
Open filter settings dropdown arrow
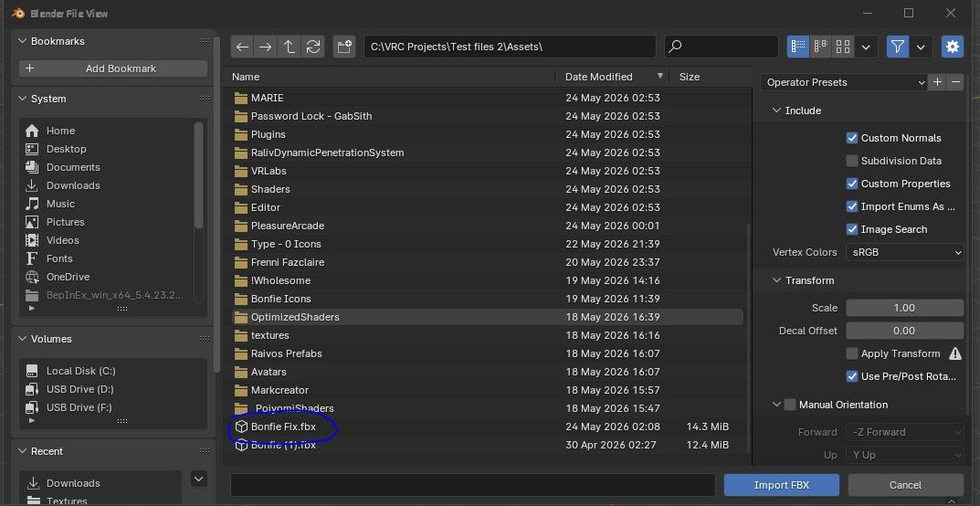[921, 47]
